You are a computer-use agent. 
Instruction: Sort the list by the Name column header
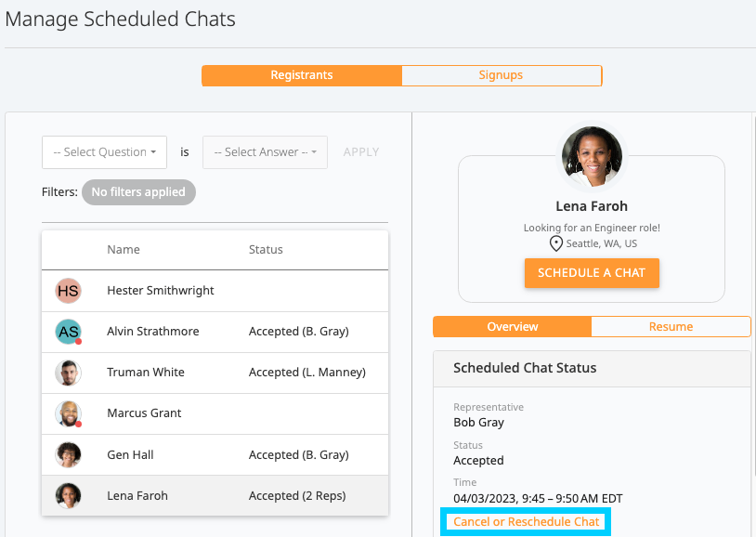point(123,250)
